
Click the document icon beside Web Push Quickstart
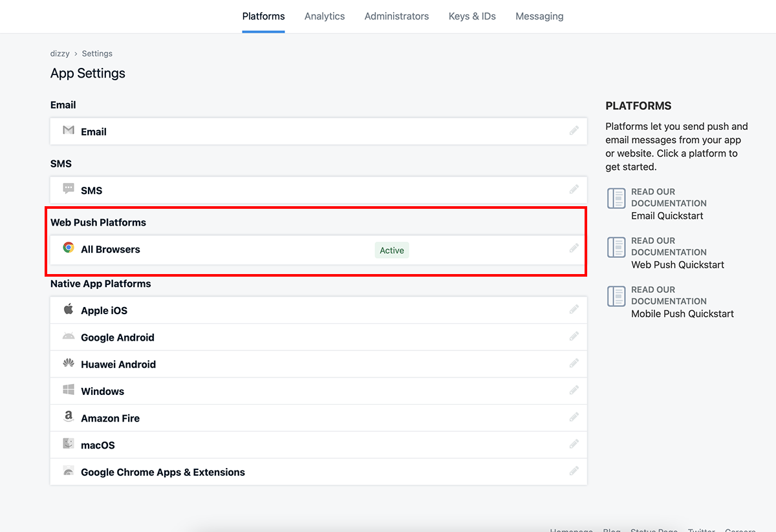pos(616,247)
